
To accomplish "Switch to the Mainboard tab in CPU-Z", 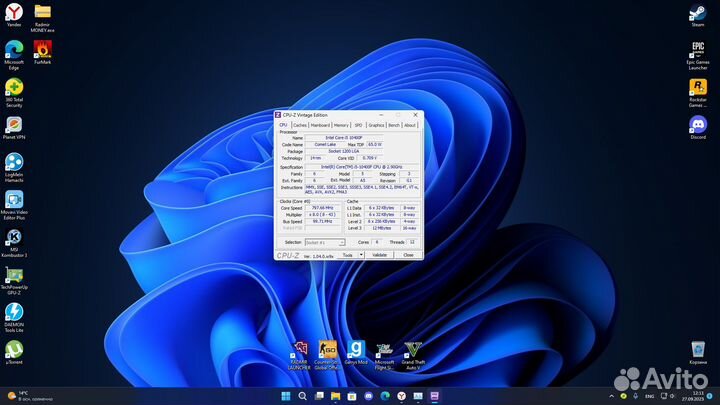I will click(x=320, y=125).
